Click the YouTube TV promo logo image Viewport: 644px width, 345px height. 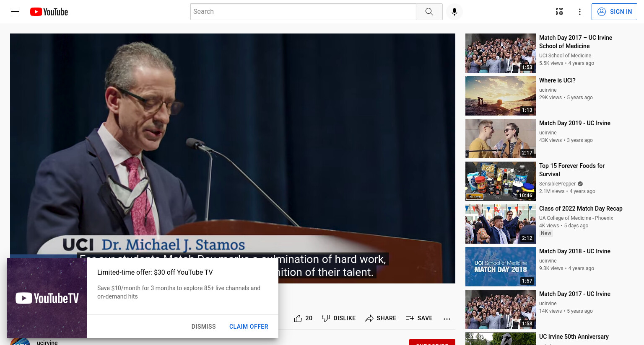(47, 298)
